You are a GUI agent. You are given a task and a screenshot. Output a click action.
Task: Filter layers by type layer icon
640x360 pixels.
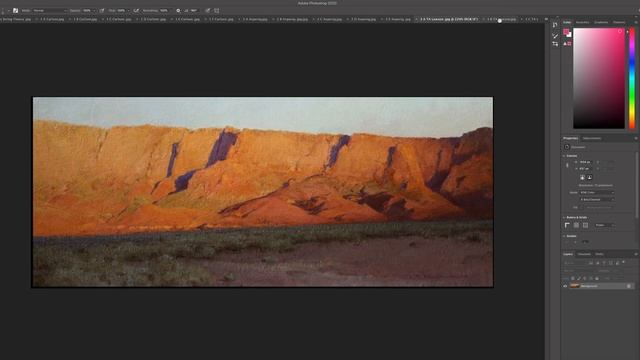604,263
